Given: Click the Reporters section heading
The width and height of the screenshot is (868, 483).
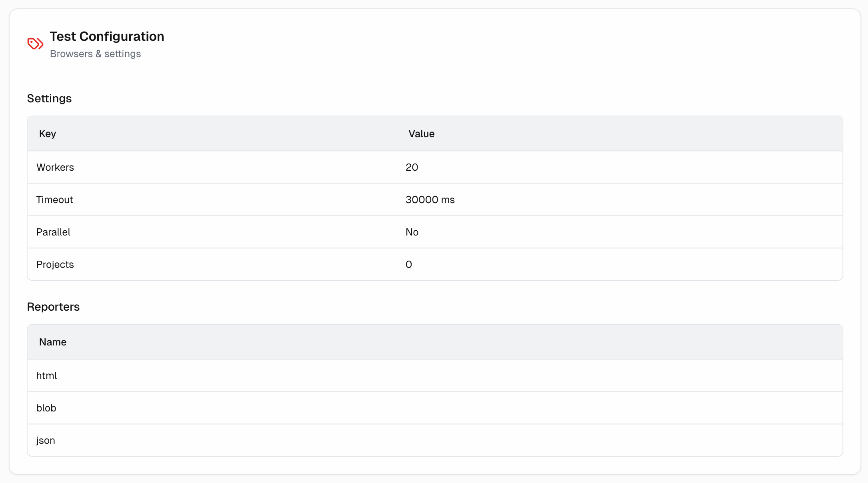Looking at the screenshot, I should [53, 307].
